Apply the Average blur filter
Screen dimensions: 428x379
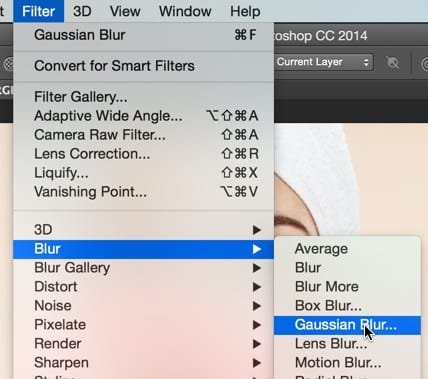347,249
